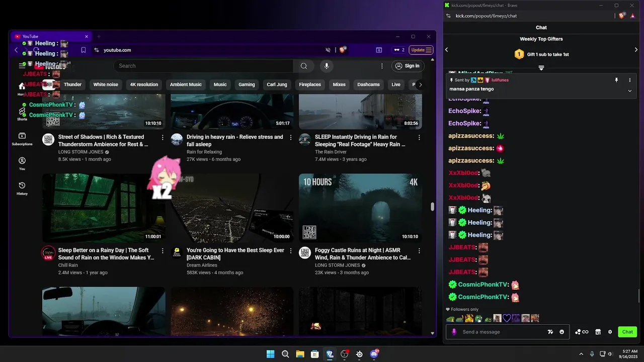
Task: Collapse the Weekly Top Gifters panel
Action: (x=541, y=68)
